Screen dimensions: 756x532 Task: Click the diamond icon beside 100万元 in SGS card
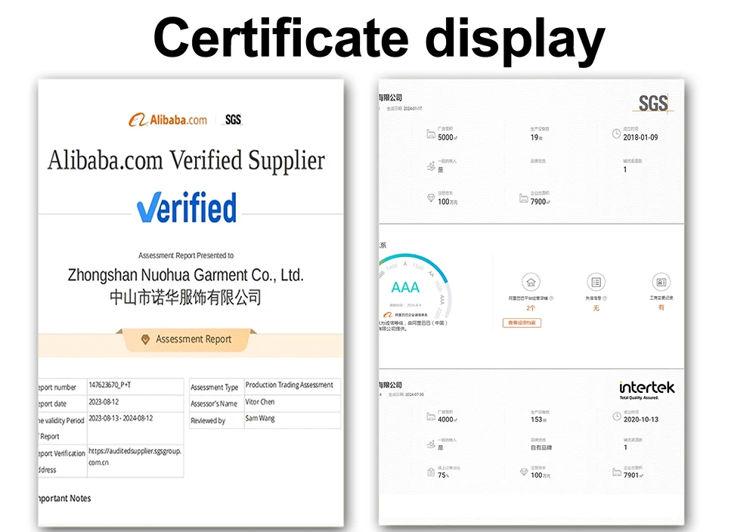pos(431,197)
